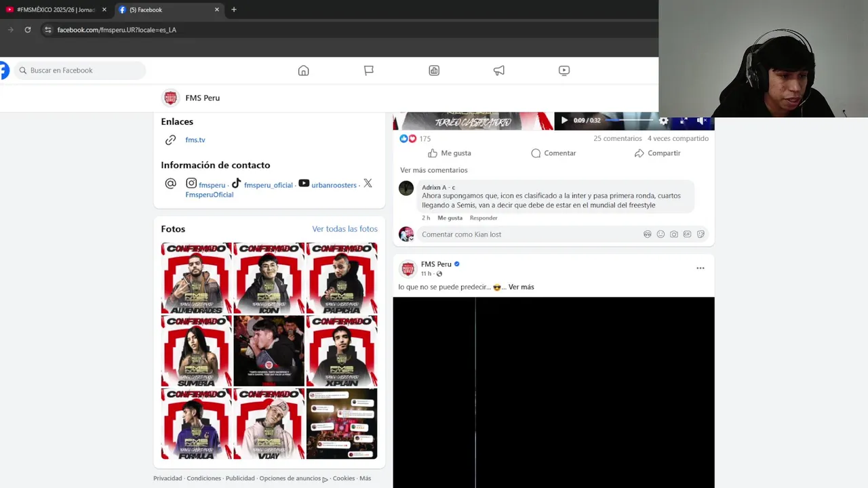The image size is (868, 488).
Task: Open the three-dot post options menu
Action: point(701,268)
